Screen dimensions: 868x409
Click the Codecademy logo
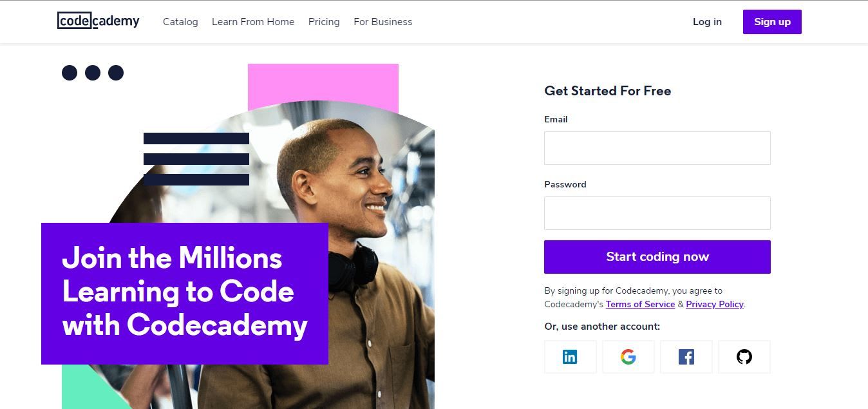pyautogui.click(x=99, y=21)
